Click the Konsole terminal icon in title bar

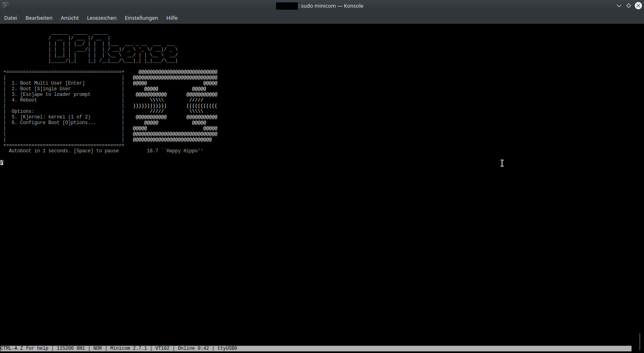tap(5, 5)
